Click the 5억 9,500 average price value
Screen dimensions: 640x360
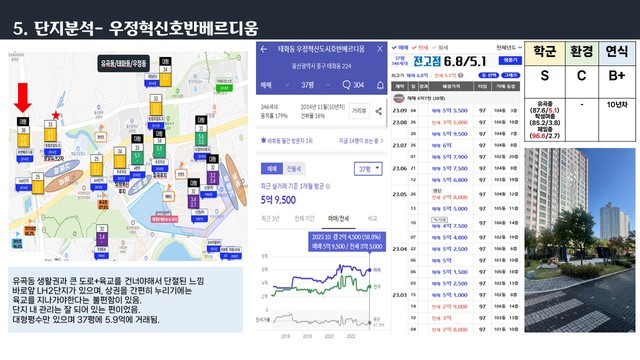(x=278, y=200)
